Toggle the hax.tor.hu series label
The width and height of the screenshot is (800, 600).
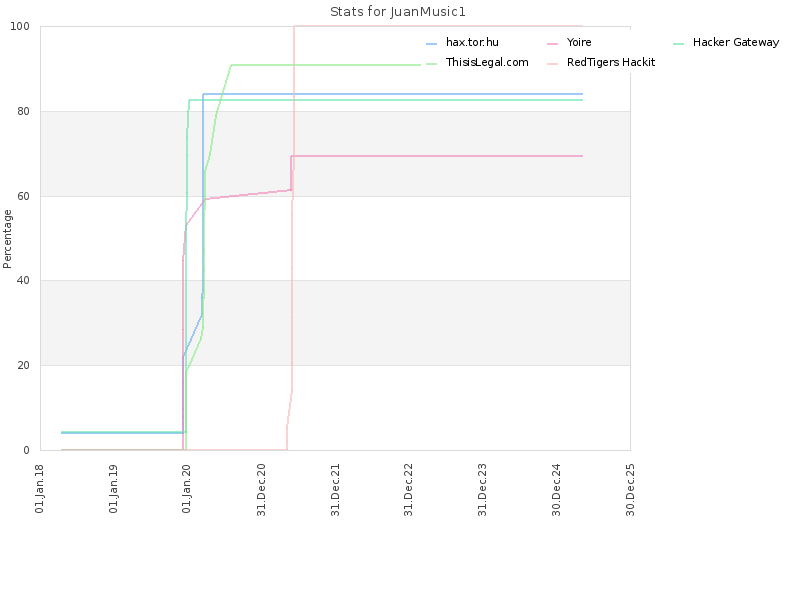(472, 42)
